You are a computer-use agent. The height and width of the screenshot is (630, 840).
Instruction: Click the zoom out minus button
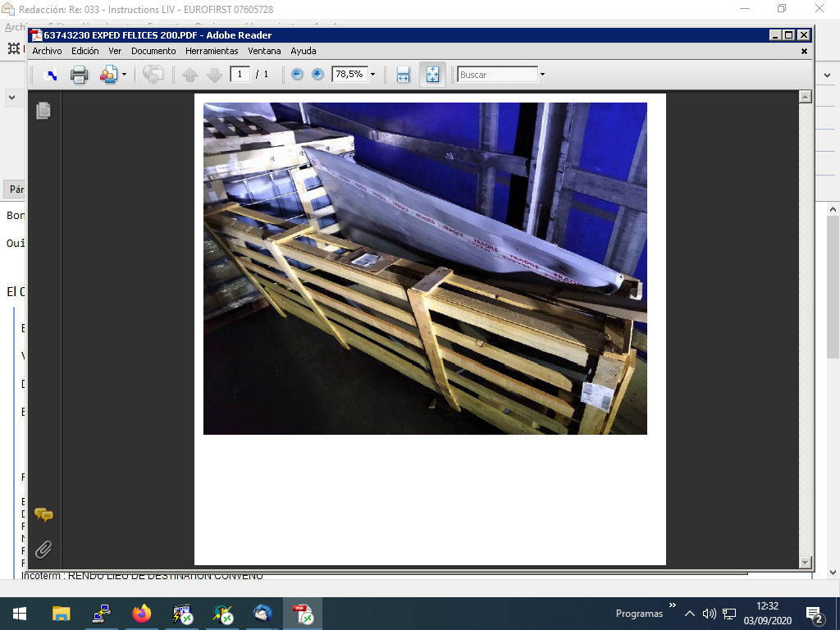tap(297, 75)
